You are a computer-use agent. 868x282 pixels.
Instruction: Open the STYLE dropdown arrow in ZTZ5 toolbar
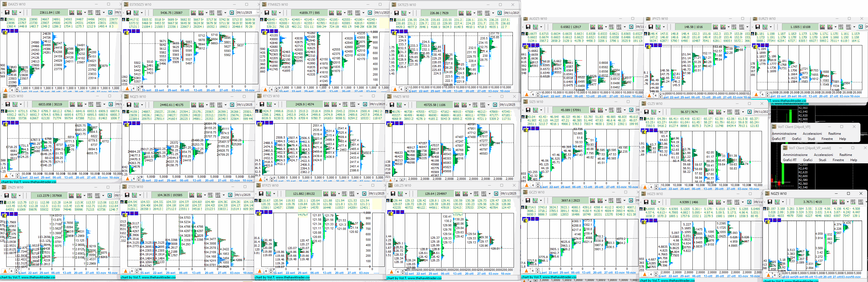point(206,195)
